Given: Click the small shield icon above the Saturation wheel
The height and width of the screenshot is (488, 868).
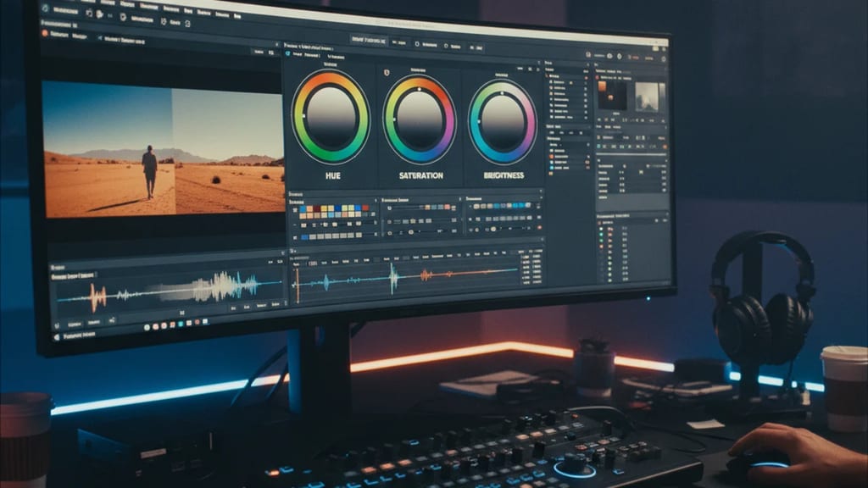Looking at the screenshot, I should pyautogui.click(x=387, y=73).
